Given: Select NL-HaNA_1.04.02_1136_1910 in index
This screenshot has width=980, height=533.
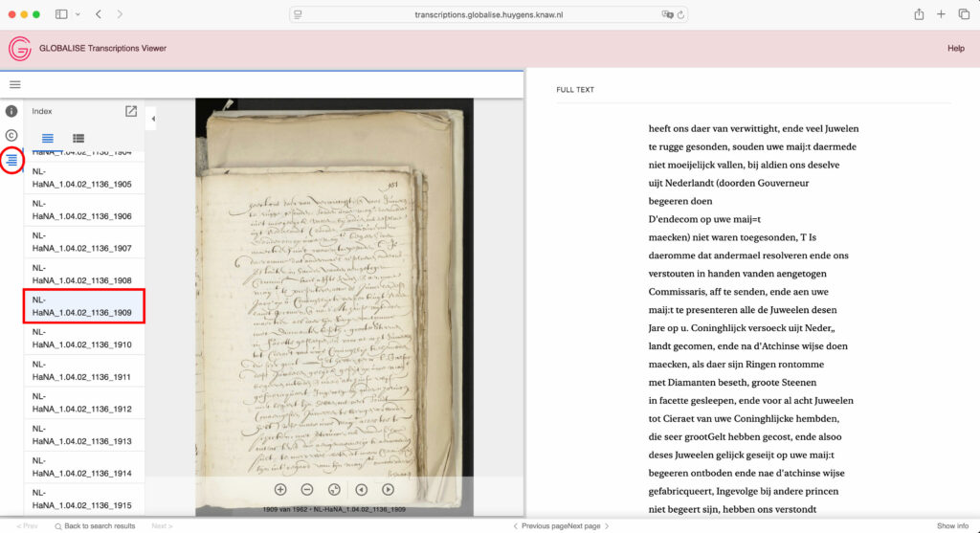Looking at the screenshot, I should (82, 338).
